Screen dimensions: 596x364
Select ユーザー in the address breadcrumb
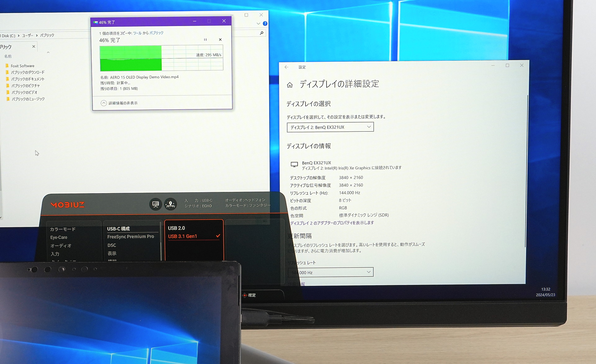28,36
